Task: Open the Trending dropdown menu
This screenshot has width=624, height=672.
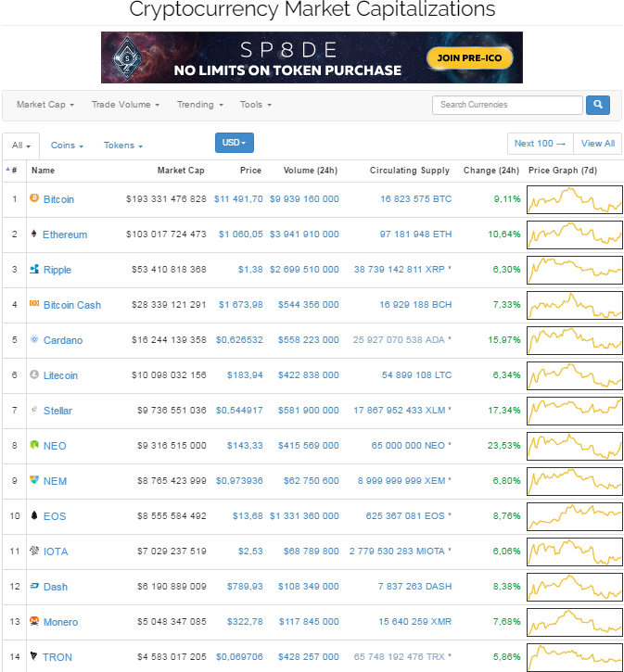Action: (x=199, y=105)
